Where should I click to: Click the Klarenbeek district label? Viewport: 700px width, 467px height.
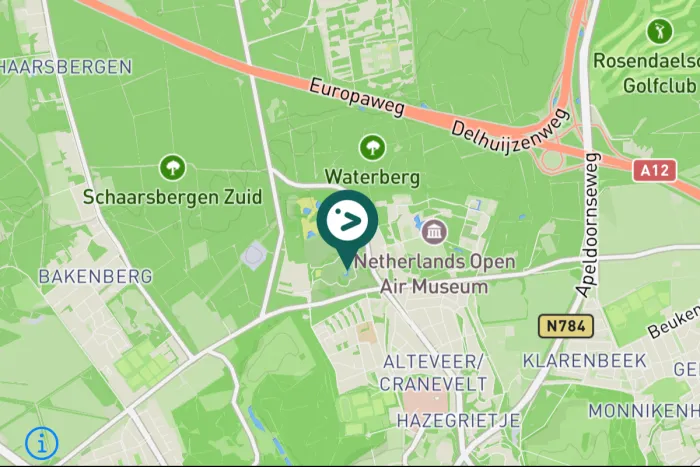pos(584,360)
